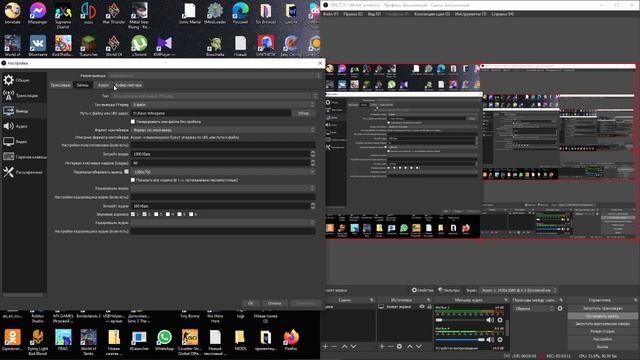Open the Firefox desktop shortcut
The image size is (640, 360).
pos(291,340)
